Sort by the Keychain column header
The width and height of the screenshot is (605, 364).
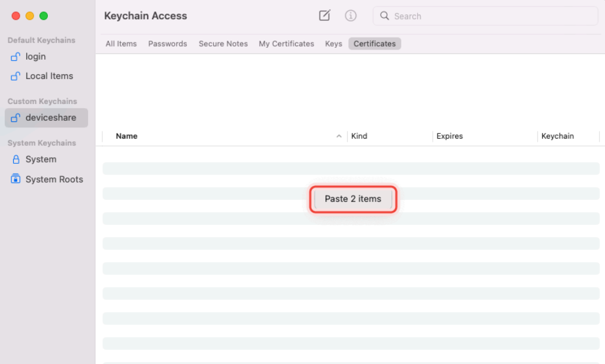pyautogui.click(x=558, y=136)
